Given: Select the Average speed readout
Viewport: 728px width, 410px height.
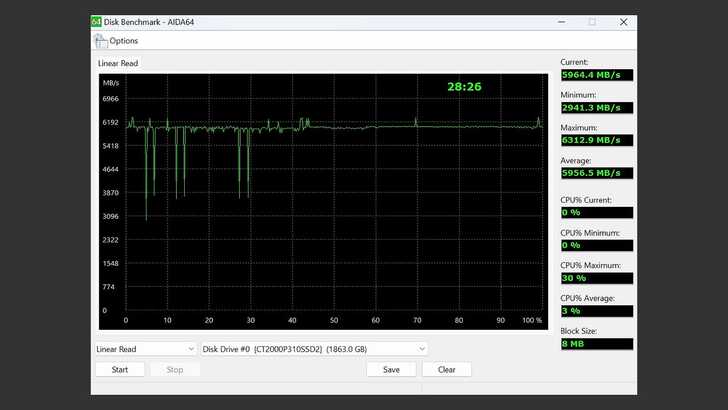Looking at the screenshot, I should tap(596, 174).
